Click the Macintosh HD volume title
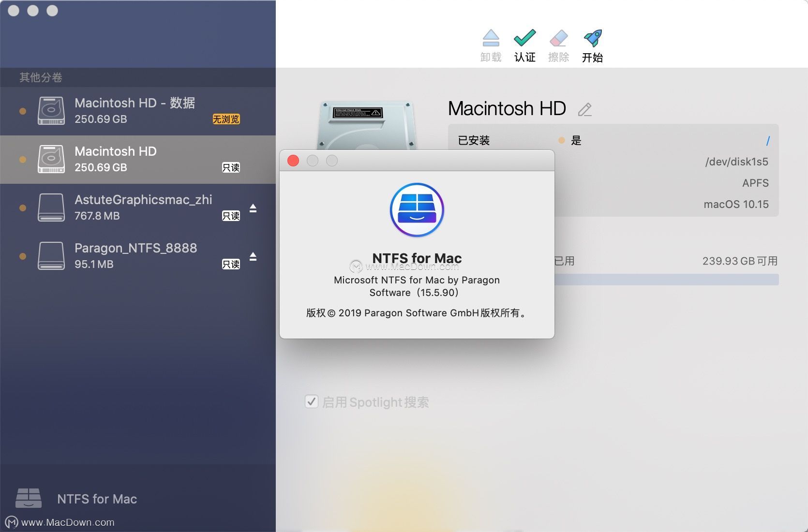Screen dimensions: 808x532 pos(507,108)
